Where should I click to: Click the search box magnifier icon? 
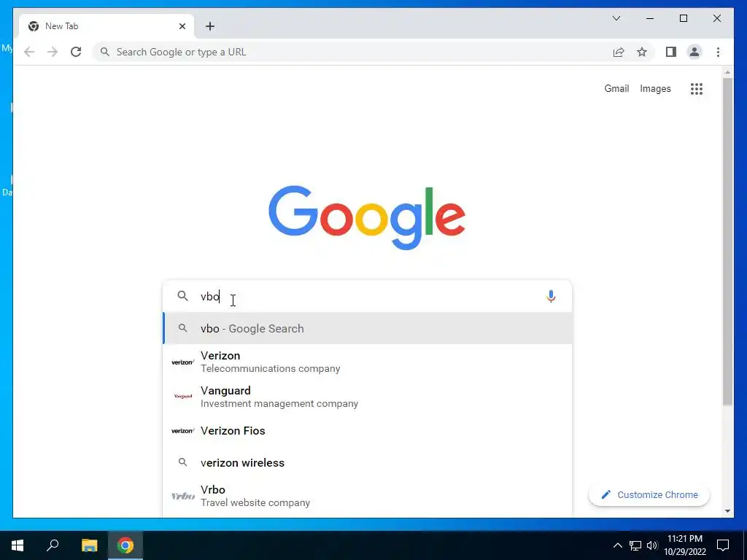[x=182, y=296]
